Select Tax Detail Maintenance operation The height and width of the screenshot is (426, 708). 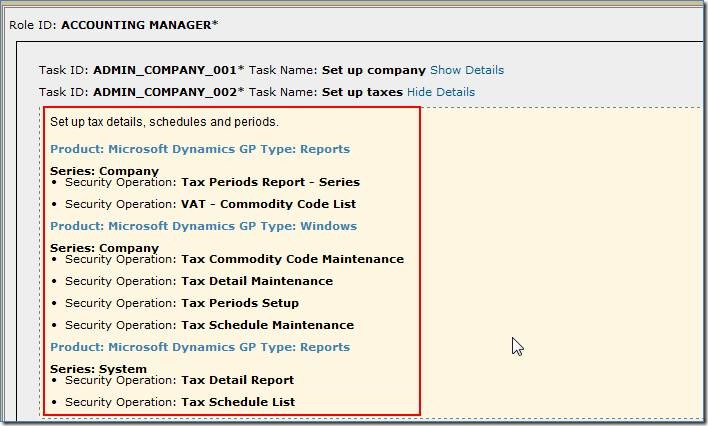[x=256, y=281]
